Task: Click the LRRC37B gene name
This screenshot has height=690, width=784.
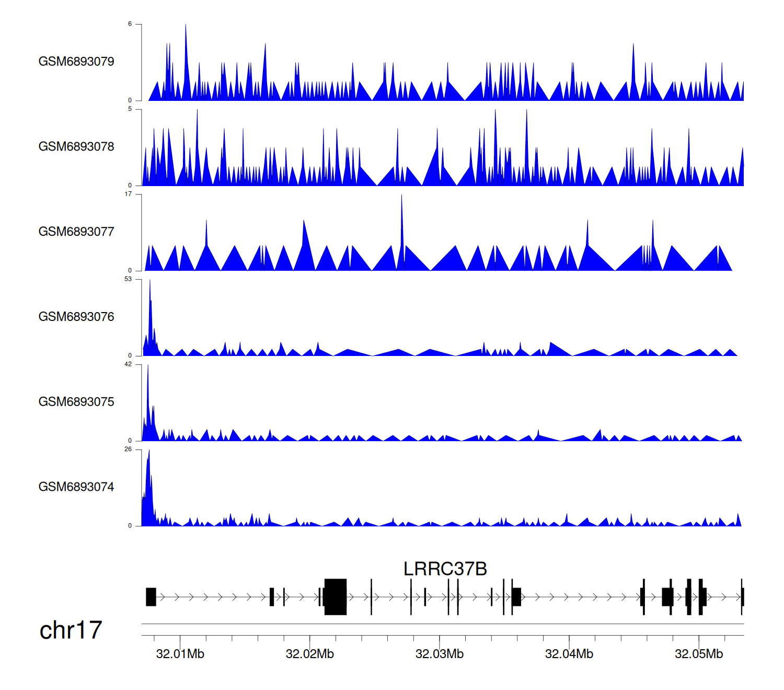Action: point(445,569)
